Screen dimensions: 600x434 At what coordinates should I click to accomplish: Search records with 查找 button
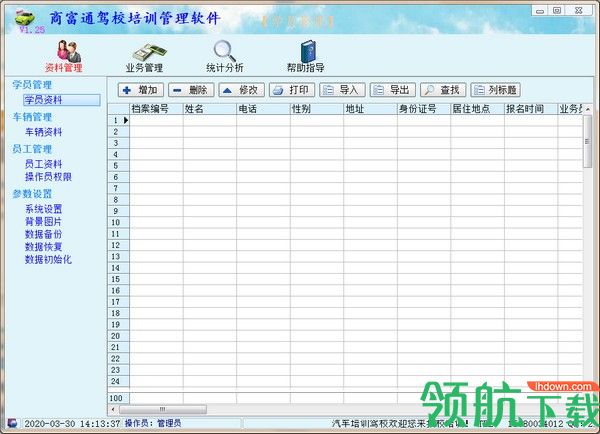click(x=443, y=90)
